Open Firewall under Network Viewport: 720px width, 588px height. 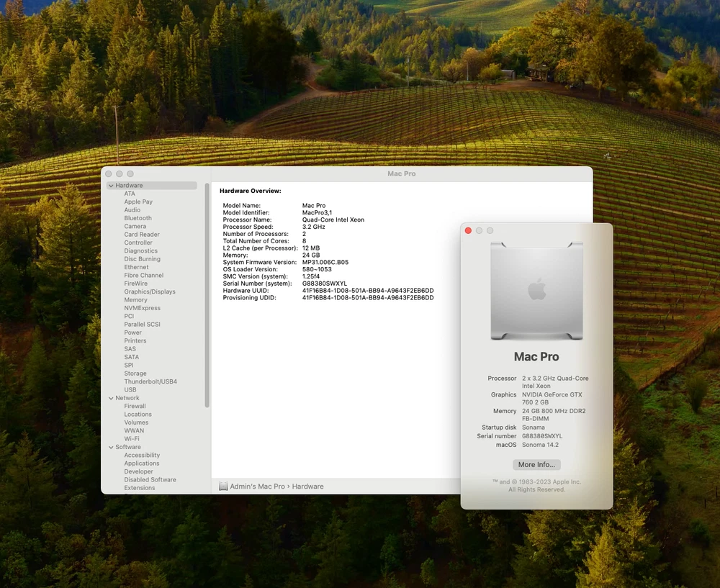(x=135, y=406)
